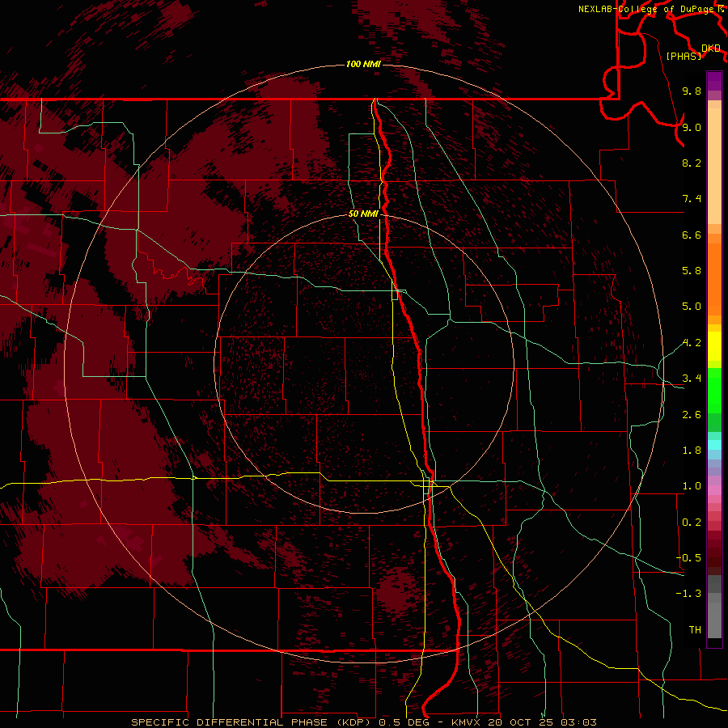Click the 6.6 scale value

[692, 235]
